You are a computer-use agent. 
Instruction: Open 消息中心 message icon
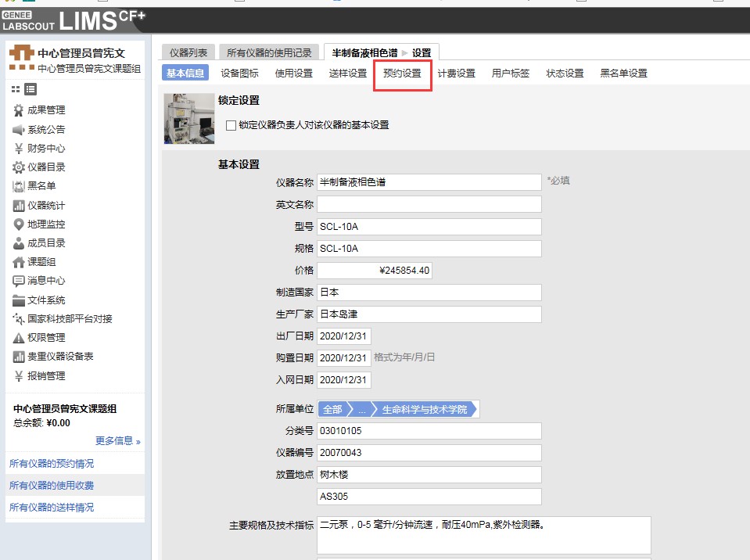click(20, 281)
